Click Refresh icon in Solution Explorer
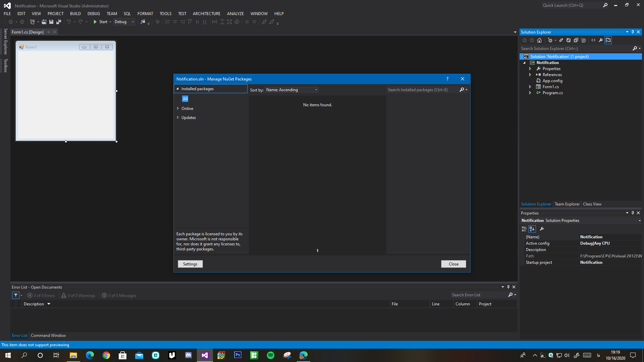This screenshot has width=644, height=362. point(569,40)
